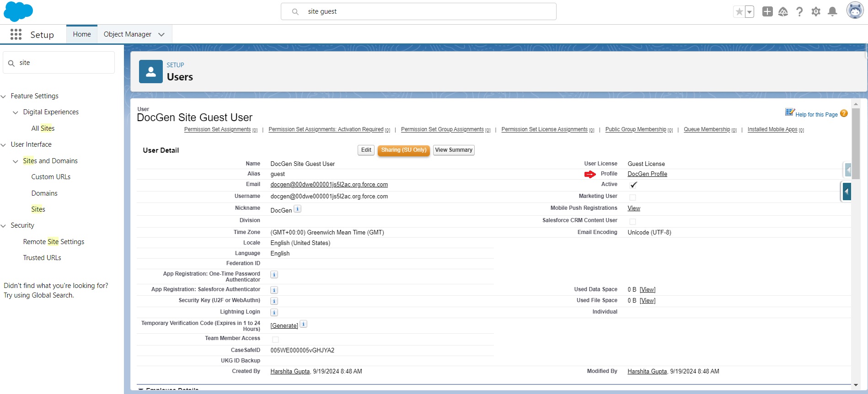Viewport: 868px width, 394px height.
Task: Open the DocGen Profile link
Action: click(x=647, y=174)
